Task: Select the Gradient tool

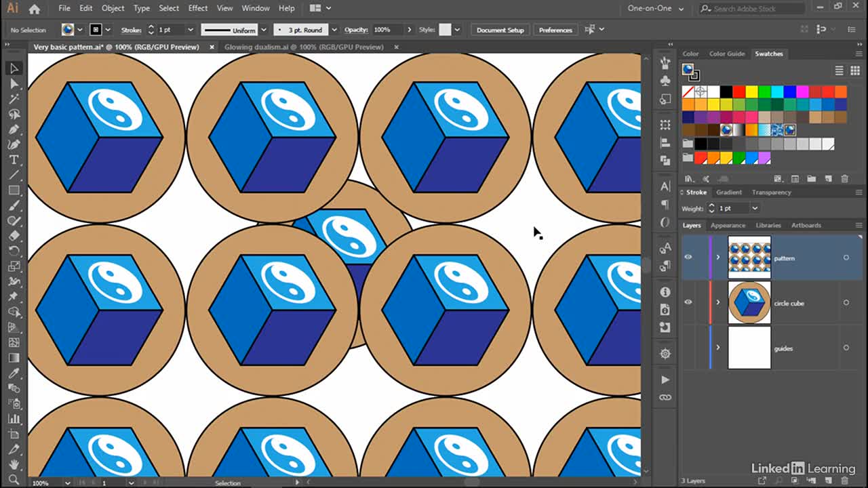Action: pos(14,358)
